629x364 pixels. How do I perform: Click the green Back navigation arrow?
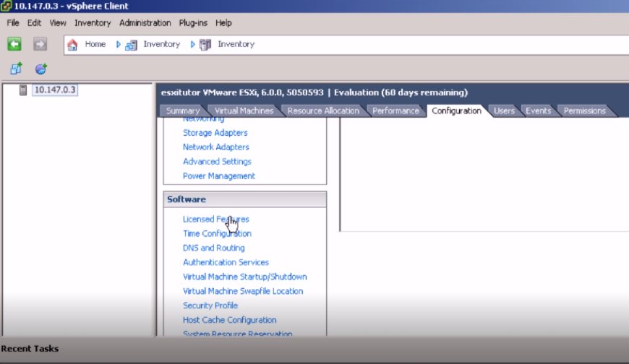(x=14, y=44)
